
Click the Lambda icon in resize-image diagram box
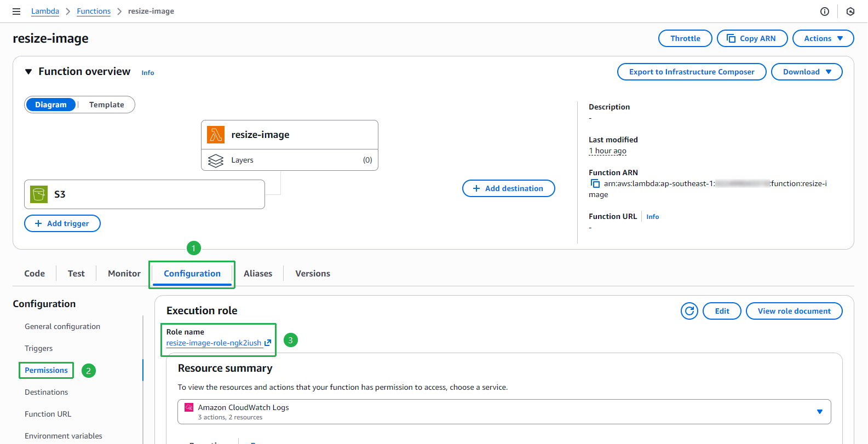[216, 135]
